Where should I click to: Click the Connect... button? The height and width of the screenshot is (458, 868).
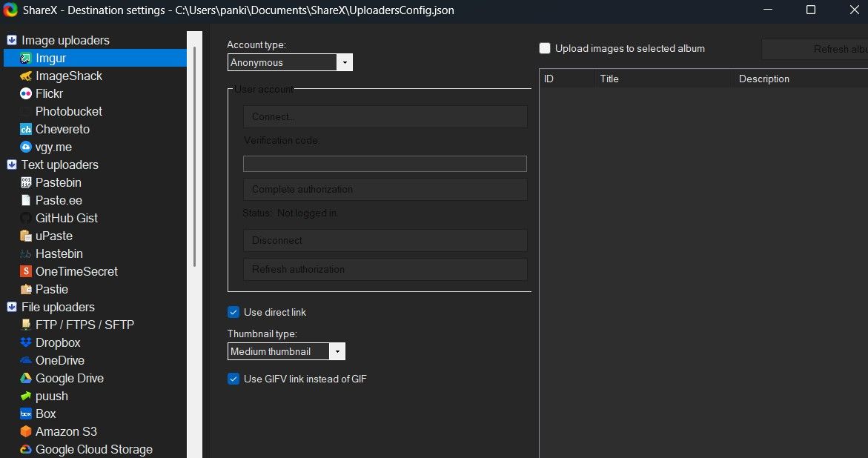385,116
